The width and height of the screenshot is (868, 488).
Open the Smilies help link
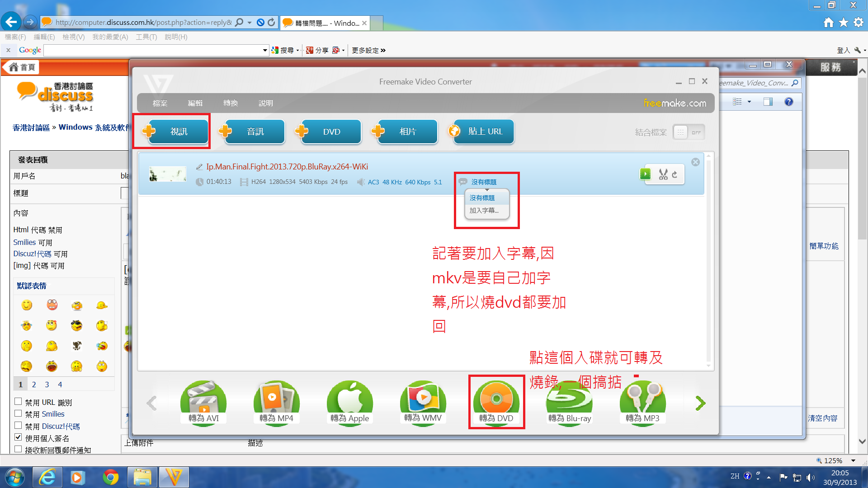click(x=24, y=243)
